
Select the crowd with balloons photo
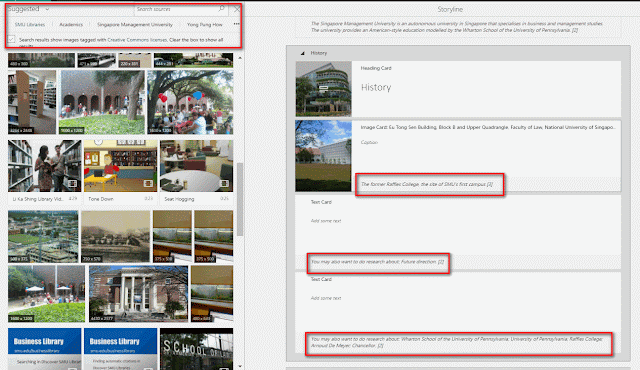coord(190,102)
